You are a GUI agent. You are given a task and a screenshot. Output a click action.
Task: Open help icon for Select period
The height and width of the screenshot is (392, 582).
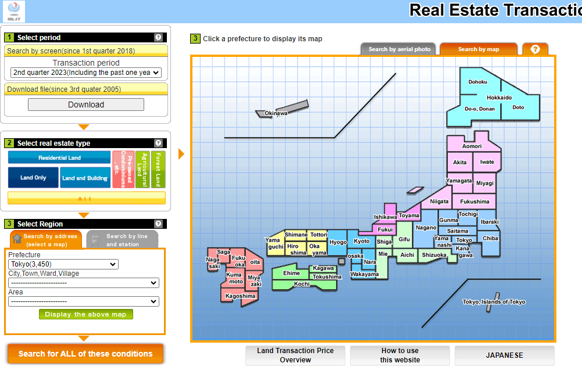pos(158,37)
